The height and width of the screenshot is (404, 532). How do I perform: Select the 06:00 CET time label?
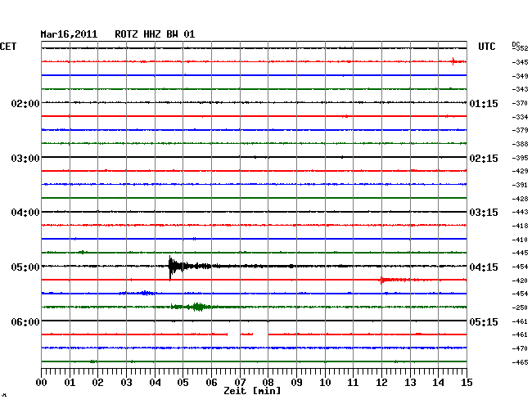click(x=25, y=321)
